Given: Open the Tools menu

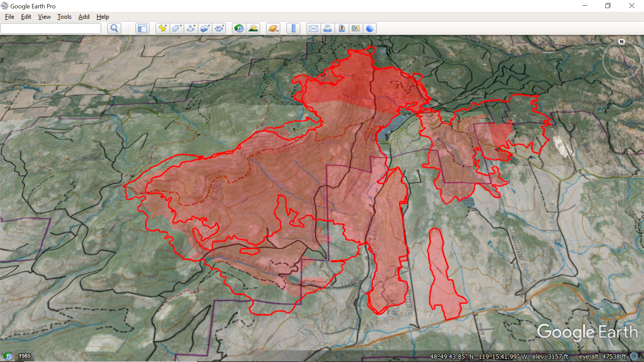Looking at the screenshot, I should pos(64,17).
